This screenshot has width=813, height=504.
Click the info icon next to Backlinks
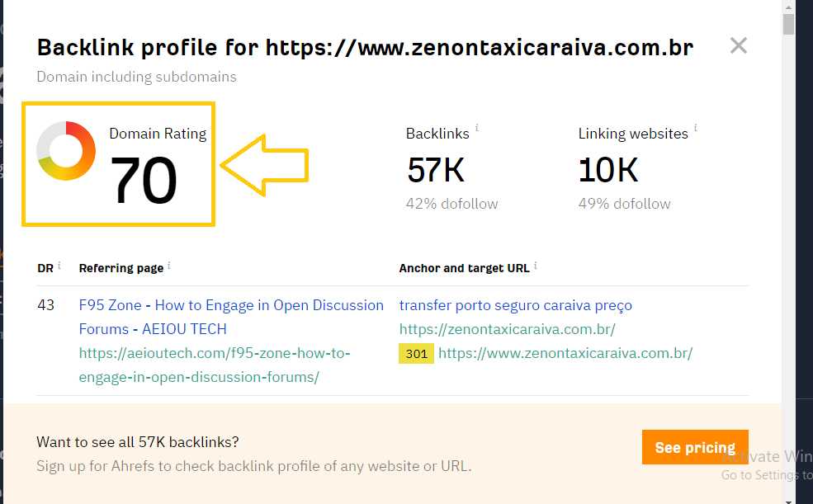(477, 129)
